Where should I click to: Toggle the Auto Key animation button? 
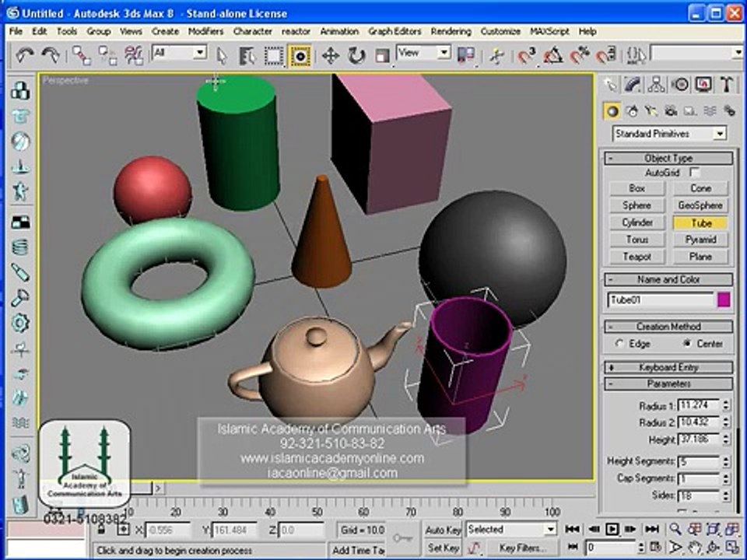443,530
